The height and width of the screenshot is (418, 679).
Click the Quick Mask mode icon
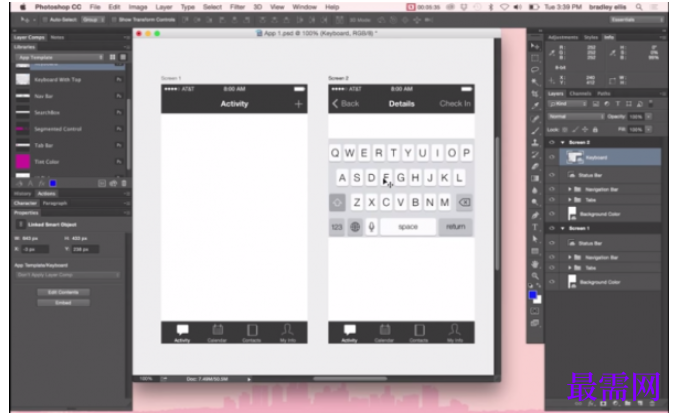pyautogui.click(x=535, y=311)
